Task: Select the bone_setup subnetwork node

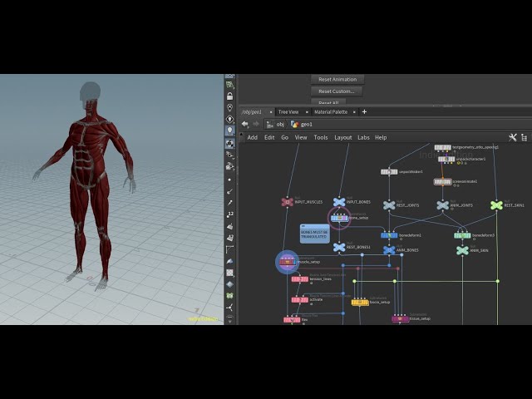Action: [339, 218]
